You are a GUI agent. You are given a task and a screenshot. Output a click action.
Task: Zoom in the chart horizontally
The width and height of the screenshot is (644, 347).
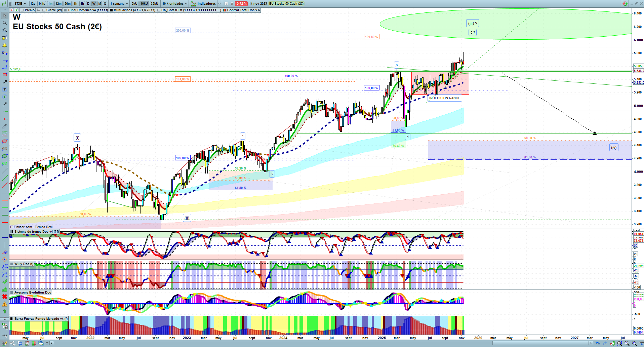[634, 343]
